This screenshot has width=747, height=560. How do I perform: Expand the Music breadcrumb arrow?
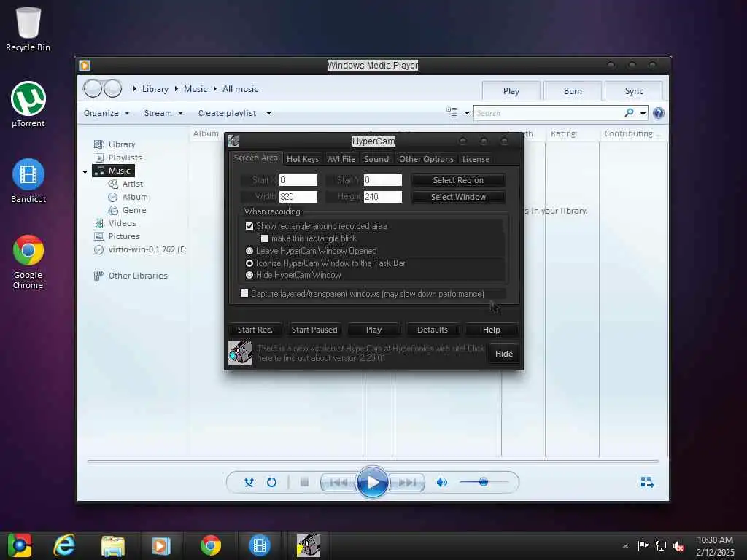(215, 88)
